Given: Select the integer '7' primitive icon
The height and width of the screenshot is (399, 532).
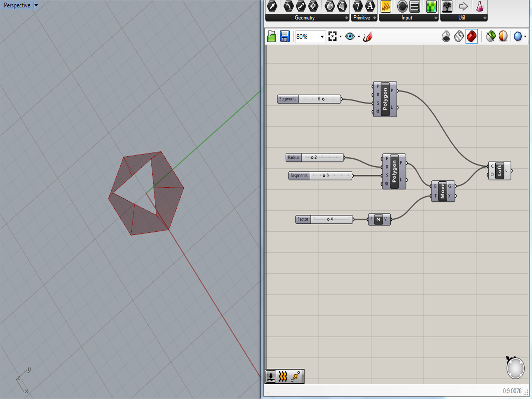Looking at the screenshot, I should click(358, 6).
